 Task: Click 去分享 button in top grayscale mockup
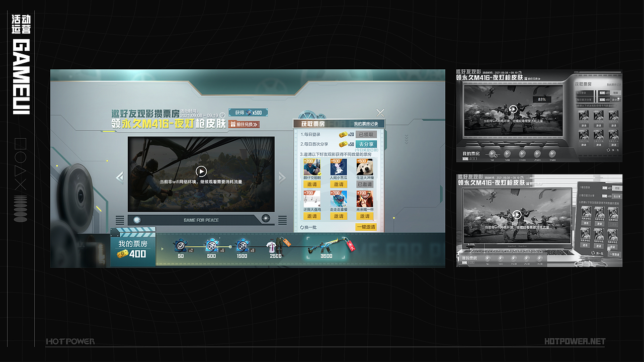(x=615, y=100)
